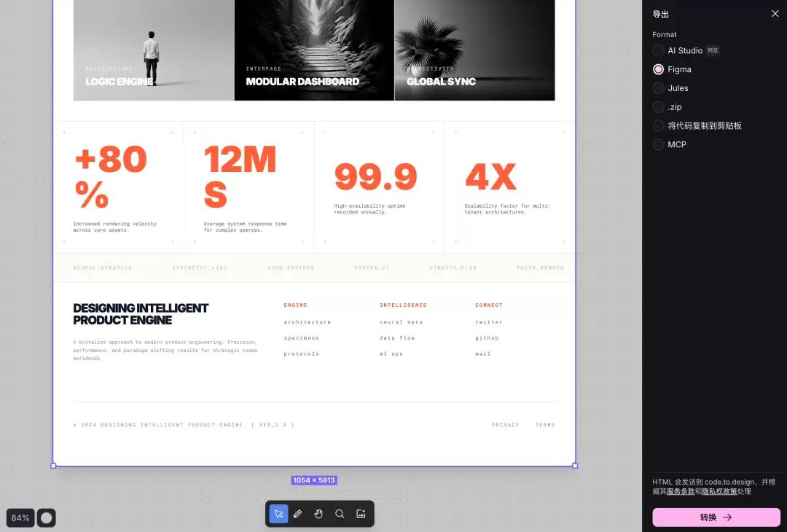Choose the AI Studio format option

658,50
